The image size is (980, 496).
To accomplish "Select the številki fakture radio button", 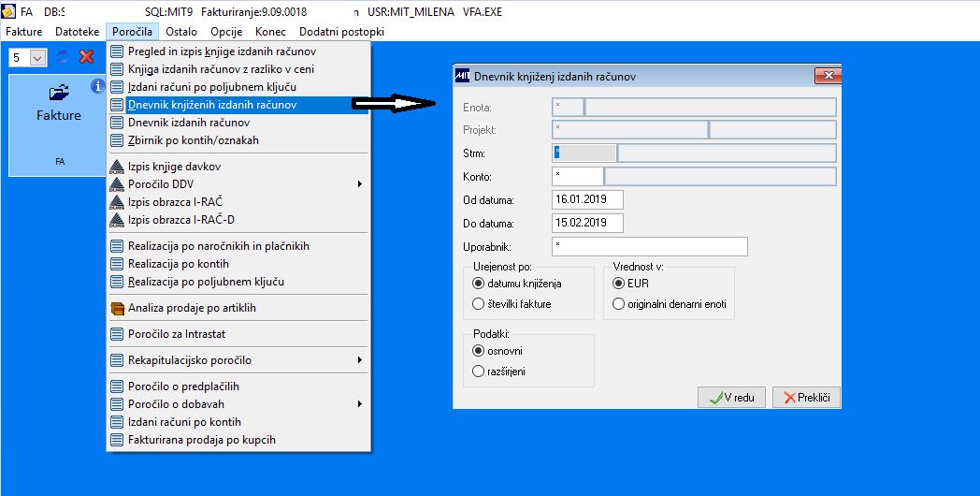I will pyautogui.click(x=479, y=304).
